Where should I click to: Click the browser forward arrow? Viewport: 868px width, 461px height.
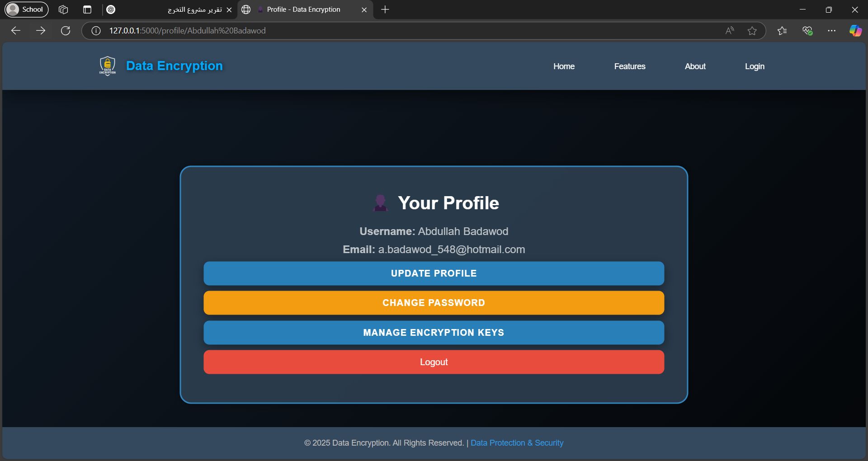[x=41, y=31]
